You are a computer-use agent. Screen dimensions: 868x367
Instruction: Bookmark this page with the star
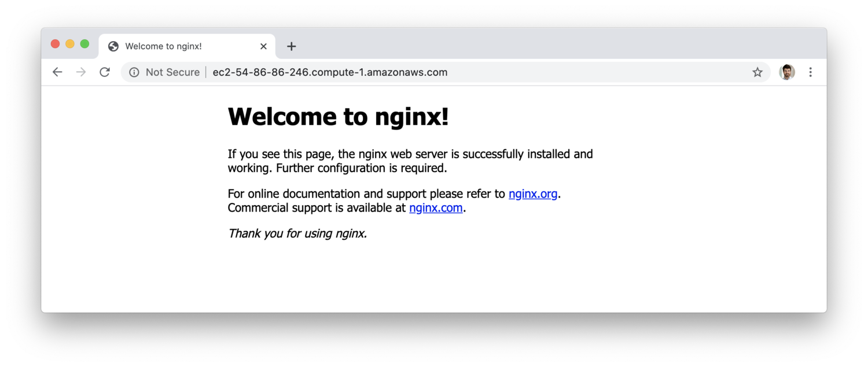click(757, 72)
